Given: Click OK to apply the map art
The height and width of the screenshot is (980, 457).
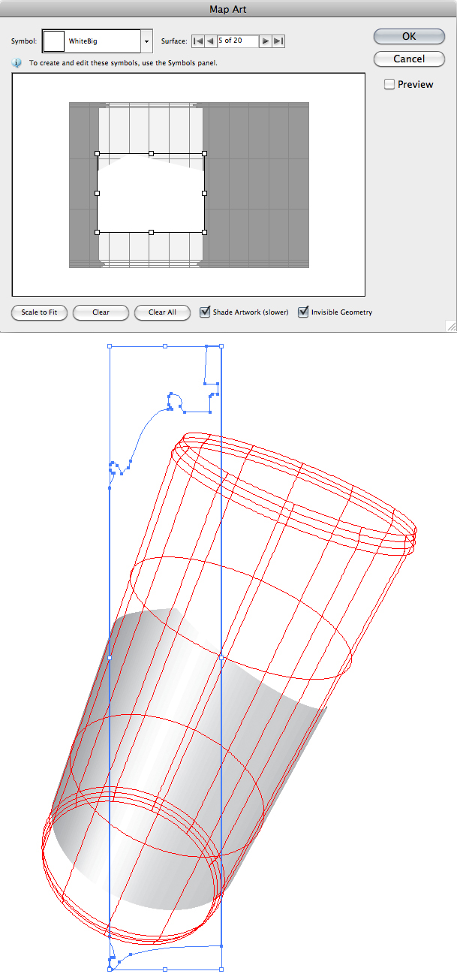Looking at the screenshot, I should (409, 37).
